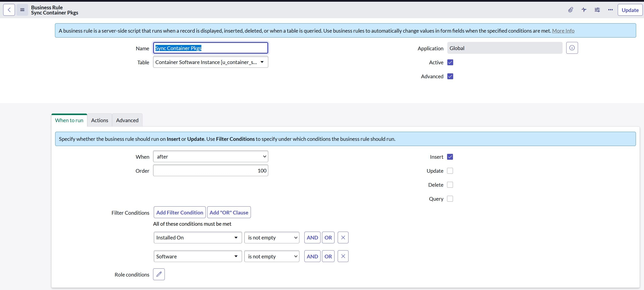Switch to the Actions tab
This screenshot has height=290, width=644.
click(99, 120)
